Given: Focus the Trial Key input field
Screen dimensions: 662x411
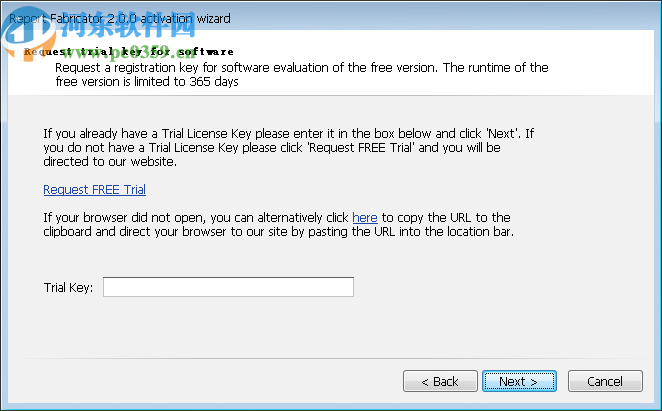Looking at the screenshot, I should [x=228, y=287].
